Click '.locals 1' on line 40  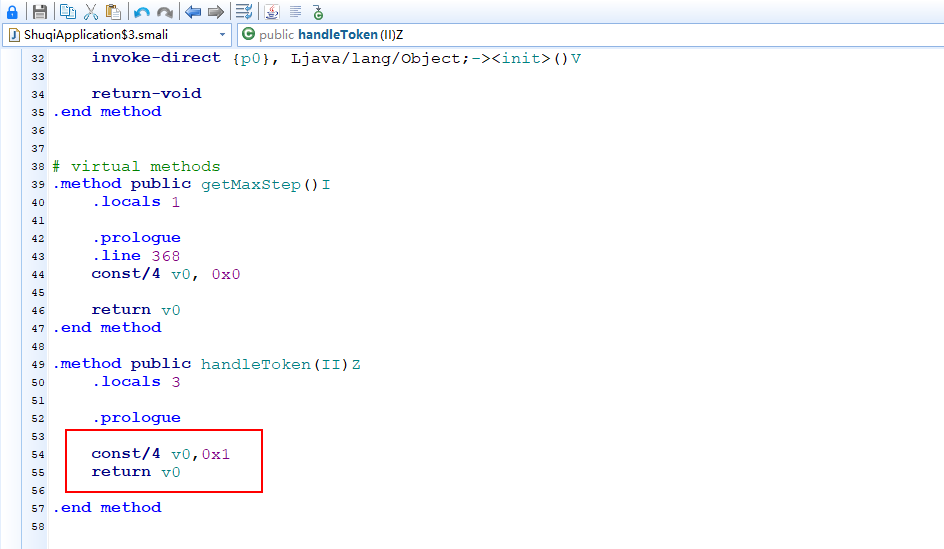tap(136, 202)
